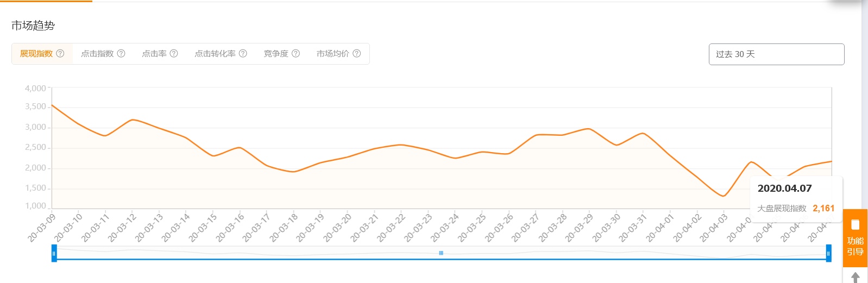This screenshot has height=283, width=868.
Task: Select the 展现指数 tab
Action: point(36,54)
